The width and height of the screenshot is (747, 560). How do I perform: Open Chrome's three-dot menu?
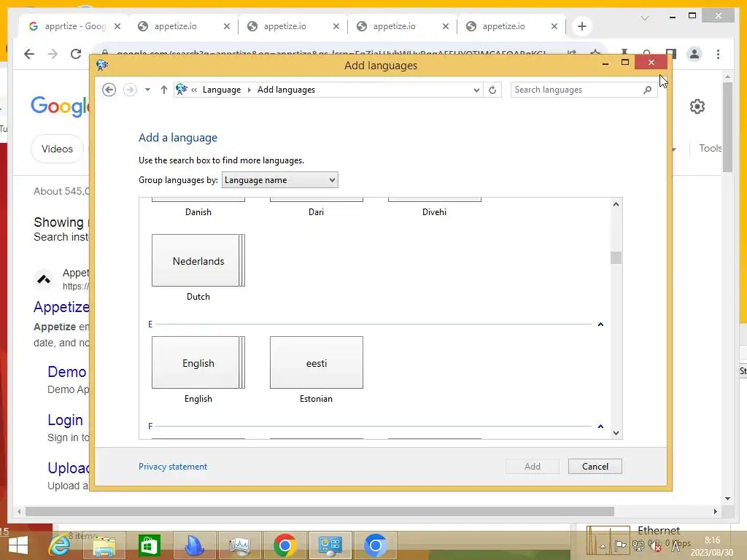pyautogui.click(x=718, y=54)
